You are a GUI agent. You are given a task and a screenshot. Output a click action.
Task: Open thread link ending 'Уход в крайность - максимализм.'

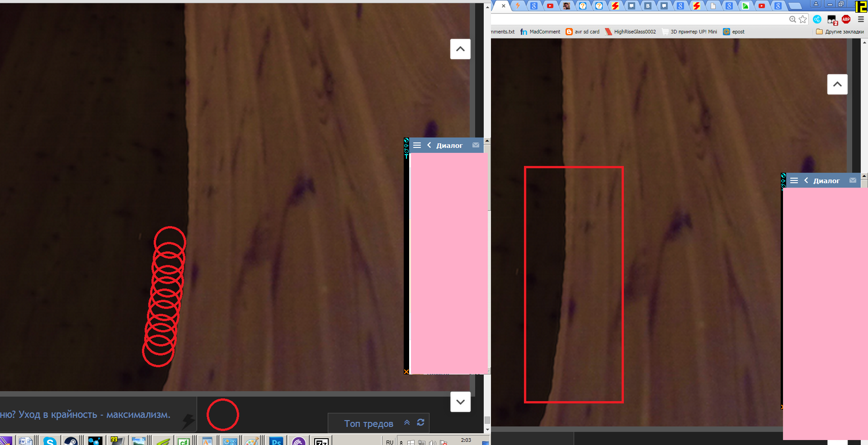[85, 415]
